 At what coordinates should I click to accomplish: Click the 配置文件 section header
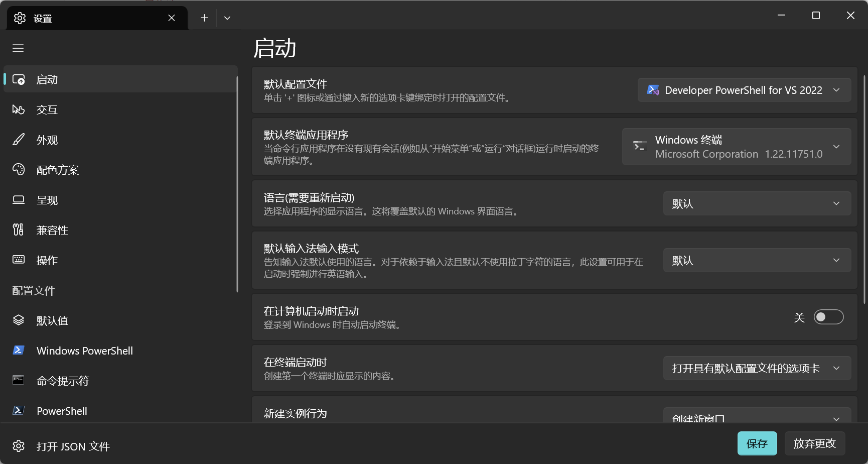coord(34,290)
